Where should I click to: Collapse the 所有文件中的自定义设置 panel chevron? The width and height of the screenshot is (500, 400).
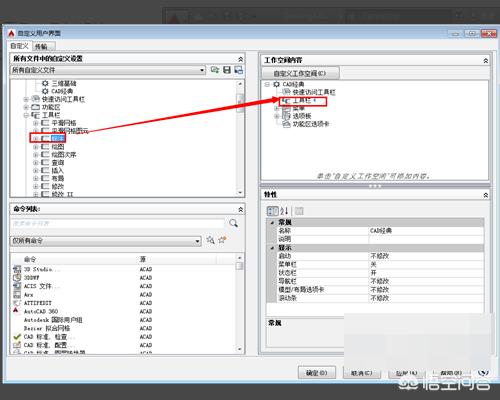[241, 59]
